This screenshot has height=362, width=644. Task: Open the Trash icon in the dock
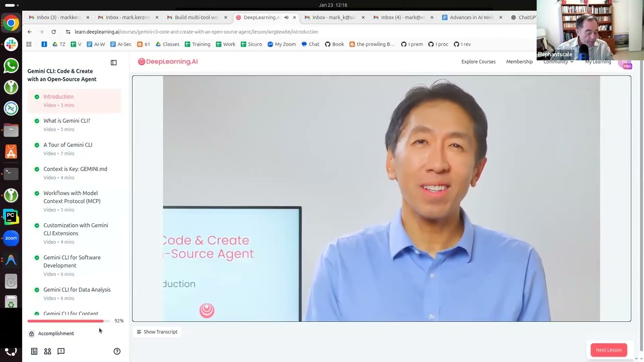(11, 302)
